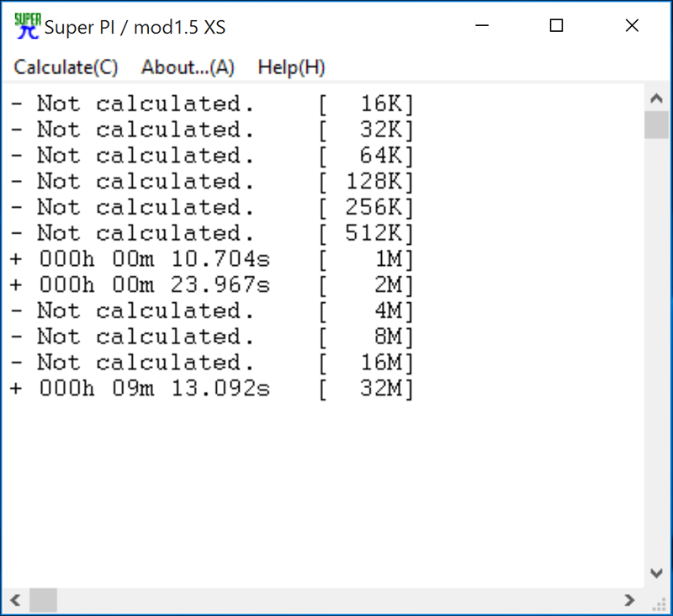Select the 4M not calculated row
This screenshot has height=616, width=673.
212,311
